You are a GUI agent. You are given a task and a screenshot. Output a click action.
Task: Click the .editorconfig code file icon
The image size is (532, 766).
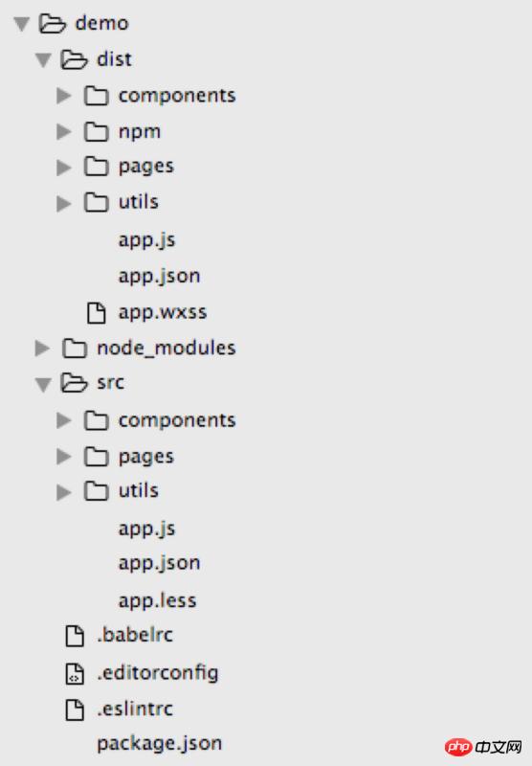75,674
